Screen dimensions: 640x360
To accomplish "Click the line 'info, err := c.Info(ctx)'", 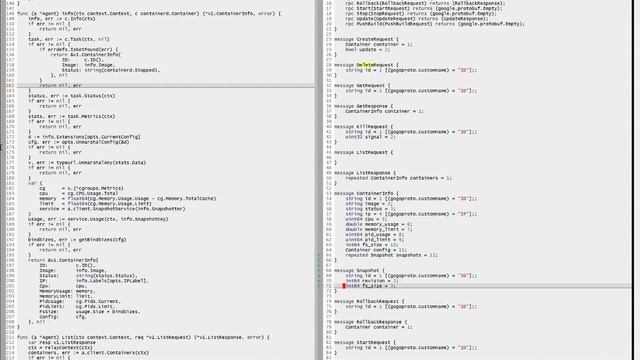I will (62, 19).
